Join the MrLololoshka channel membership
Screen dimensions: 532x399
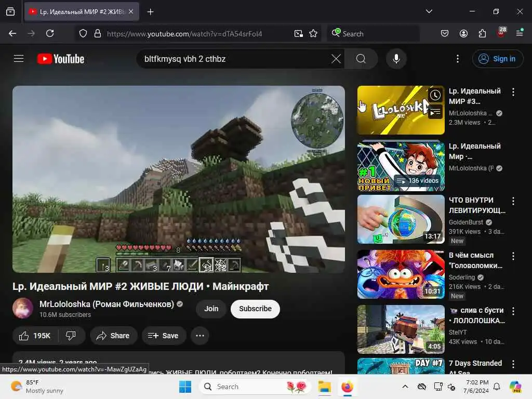(211, 309)
